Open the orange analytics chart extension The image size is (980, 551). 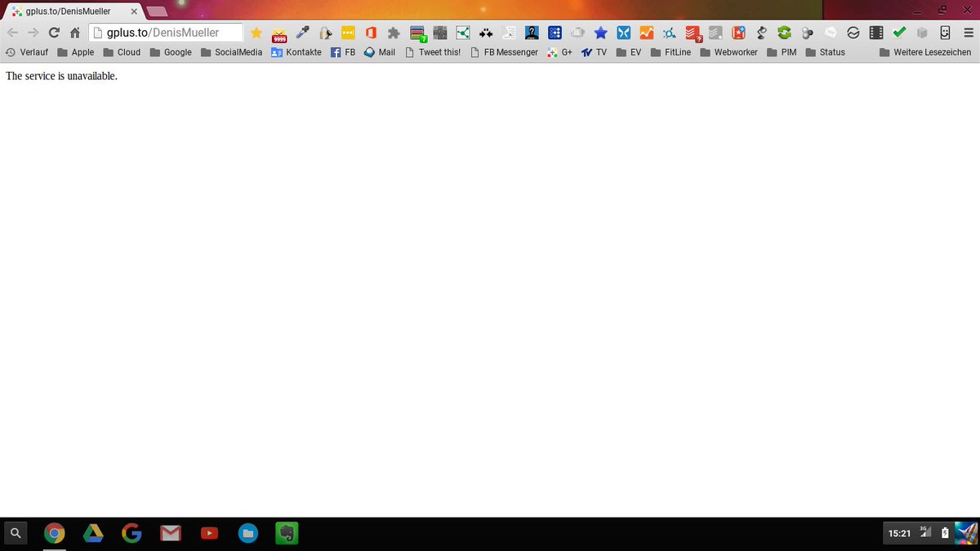click(x=647, y=33)
